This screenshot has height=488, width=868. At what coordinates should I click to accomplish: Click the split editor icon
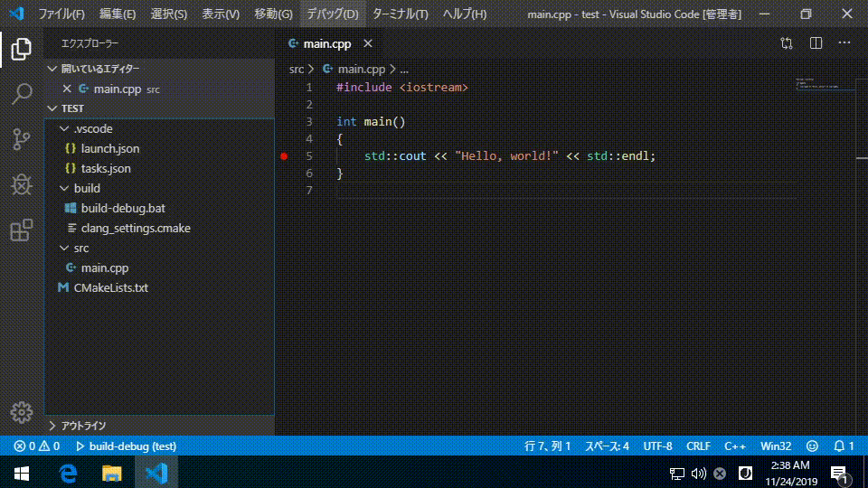point(816,43)
